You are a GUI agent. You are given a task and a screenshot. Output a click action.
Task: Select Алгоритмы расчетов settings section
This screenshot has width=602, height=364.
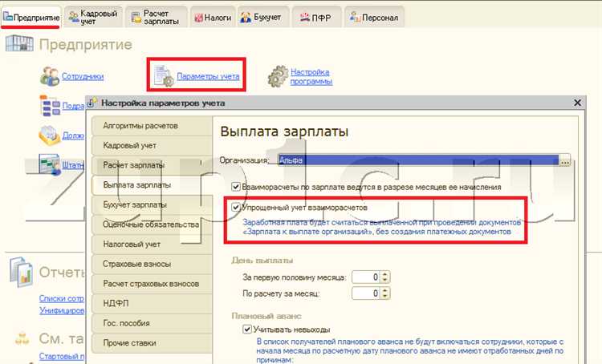coord(152,126)
